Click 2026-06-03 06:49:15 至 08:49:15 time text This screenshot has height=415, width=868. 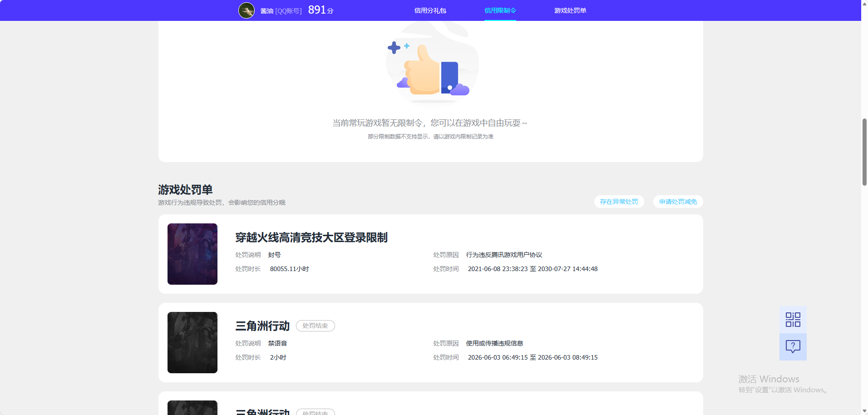(533, 357)
